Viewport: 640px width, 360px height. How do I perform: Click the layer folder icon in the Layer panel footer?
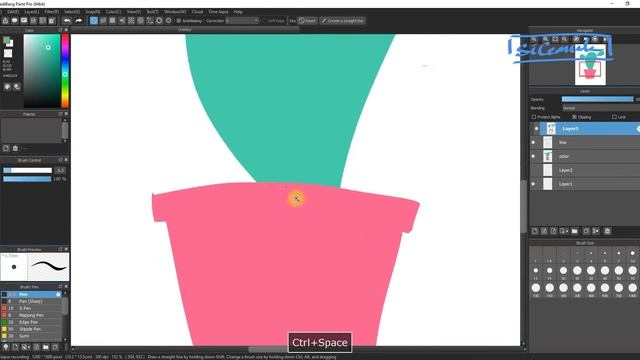coord(575,231)
